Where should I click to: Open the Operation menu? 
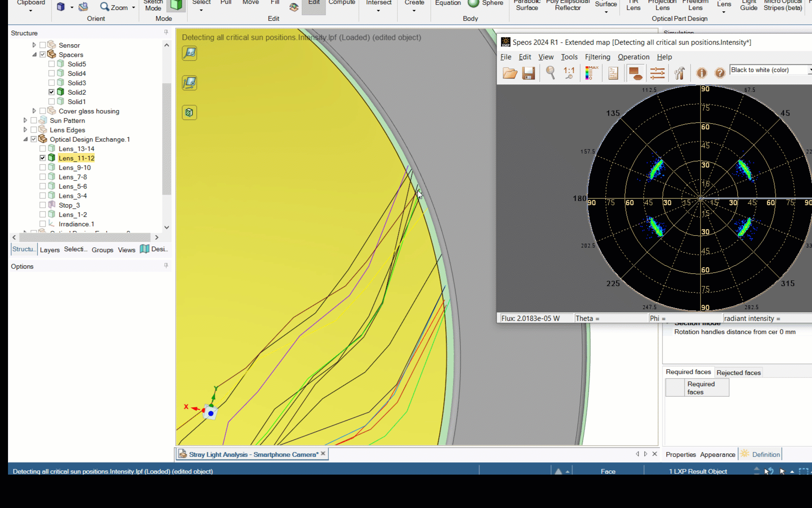[x=633, y=57]
